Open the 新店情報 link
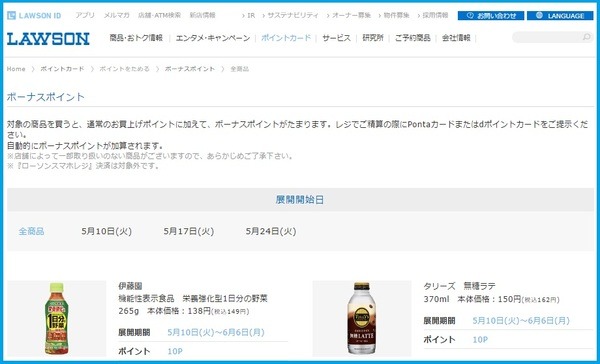Screen dimensions: 600x364 click(x=202, y=15)
